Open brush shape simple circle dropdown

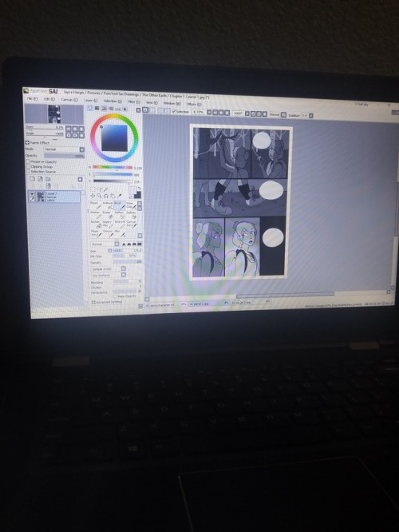click(x=109, y=268)
